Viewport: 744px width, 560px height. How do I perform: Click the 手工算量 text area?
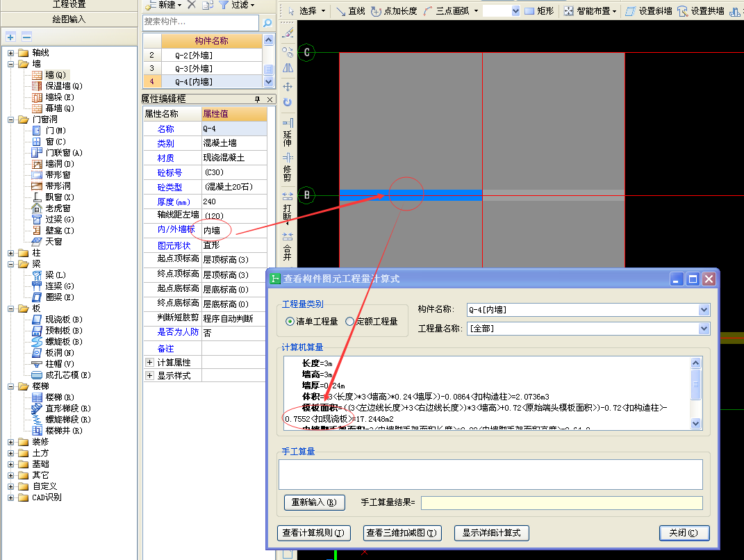coord(490,475)
